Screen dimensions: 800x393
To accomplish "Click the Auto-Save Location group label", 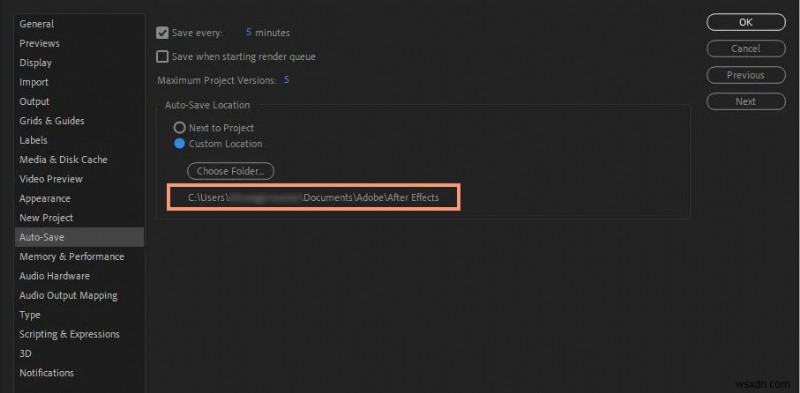I will click(x=207, y=105).
